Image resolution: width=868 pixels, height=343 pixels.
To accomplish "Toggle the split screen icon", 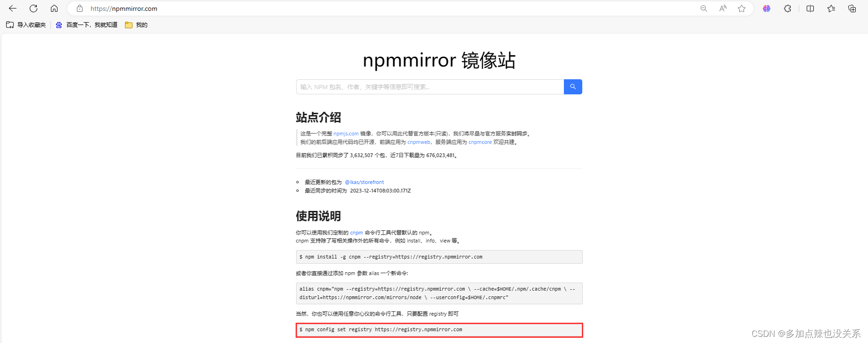I will pyautogui.click(x=810, y=8).
